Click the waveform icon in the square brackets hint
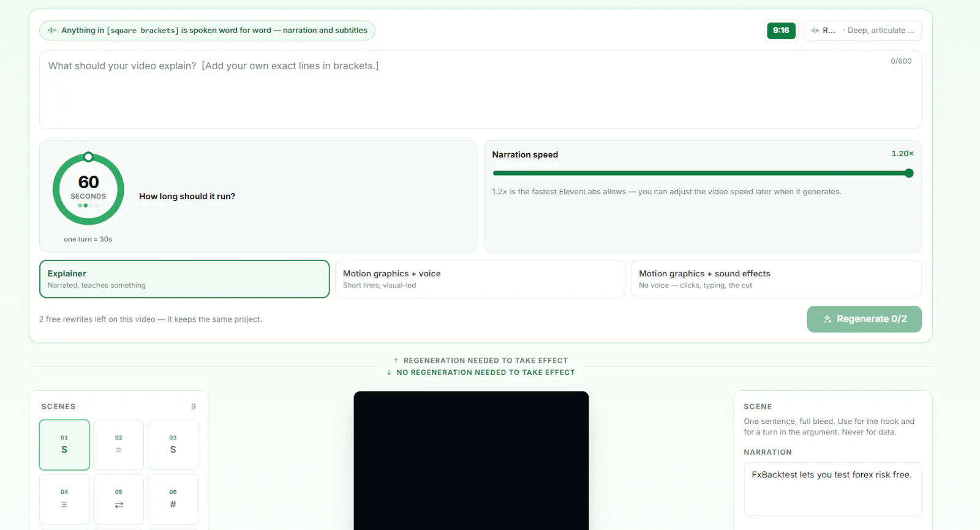 53,30
